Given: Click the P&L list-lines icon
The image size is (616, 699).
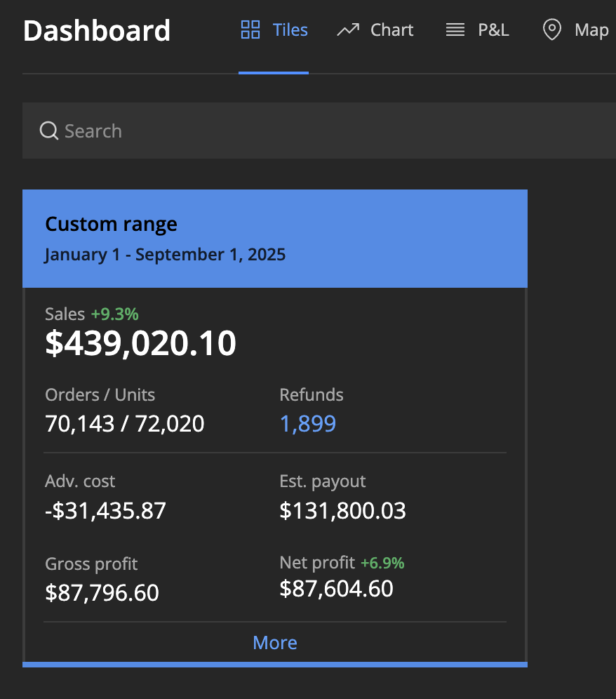Looking at the screenshot, I should [455, 30].
